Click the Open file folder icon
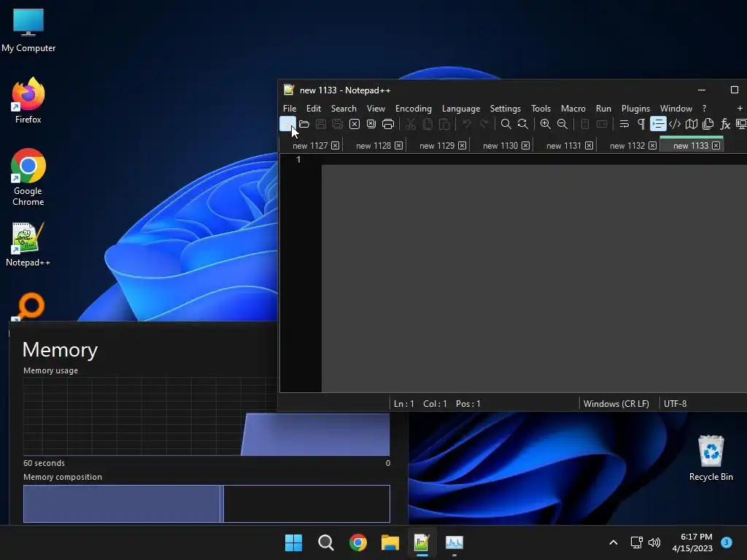Screen dimensions: 747x560 tap(304, 124)
